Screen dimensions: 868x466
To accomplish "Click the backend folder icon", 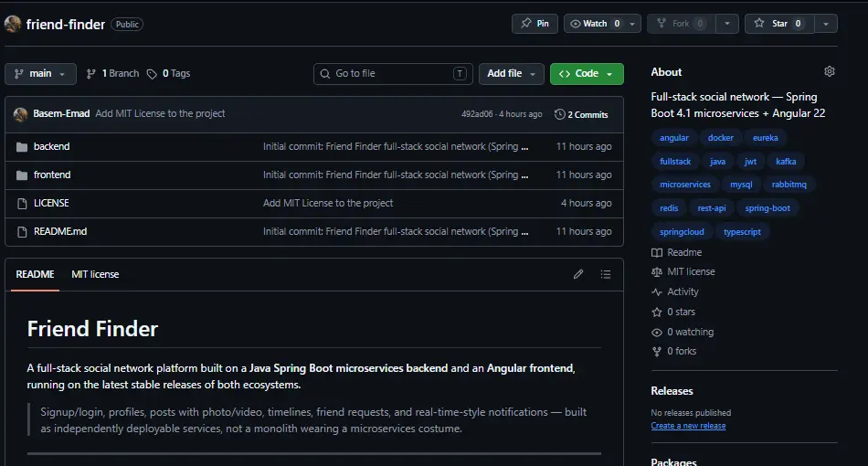I will click(x=22, y=147).
